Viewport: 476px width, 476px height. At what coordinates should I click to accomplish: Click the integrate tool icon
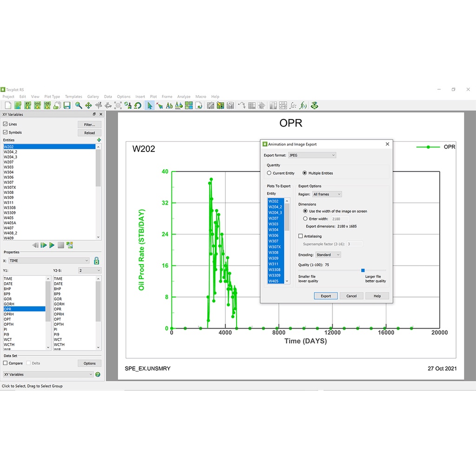pos(293,106)
